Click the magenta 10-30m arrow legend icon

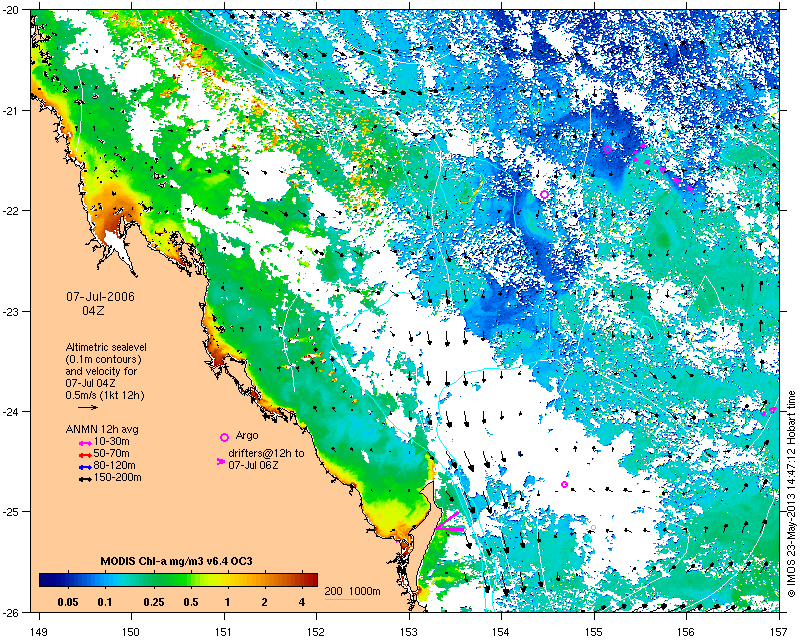pyautogui.click(x=85, y=442)
